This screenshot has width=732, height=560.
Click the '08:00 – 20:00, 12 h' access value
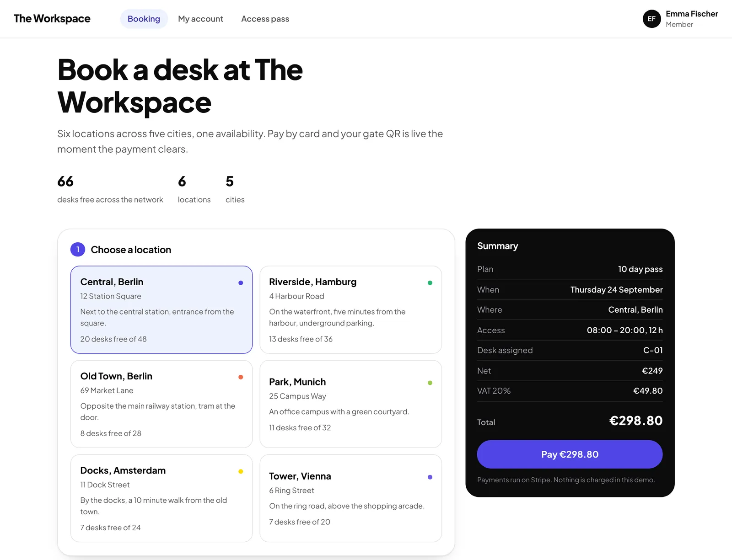click(x=624, y=330)
